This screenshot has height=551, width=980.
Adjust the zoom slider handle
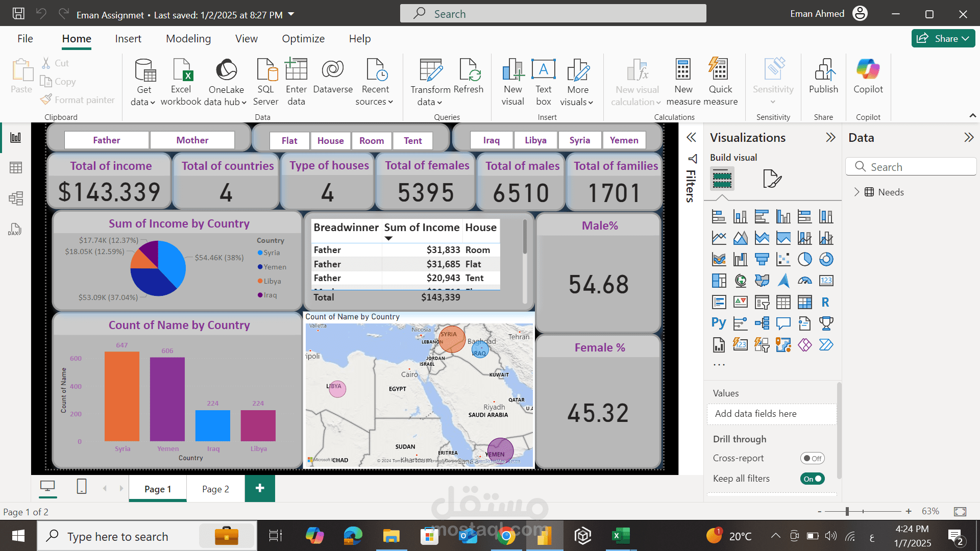(847, 511)
